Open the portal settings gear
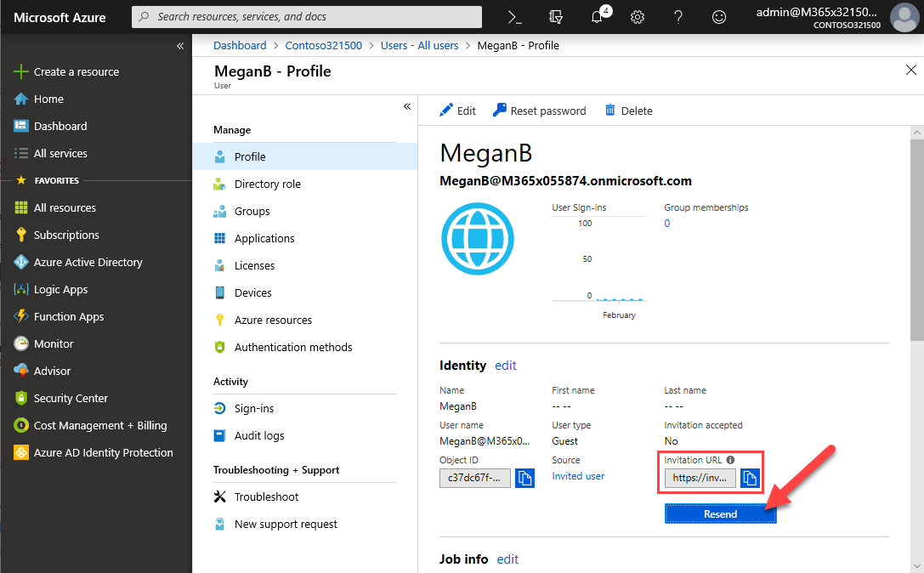 pyautogui.click(x=638, y=17)
